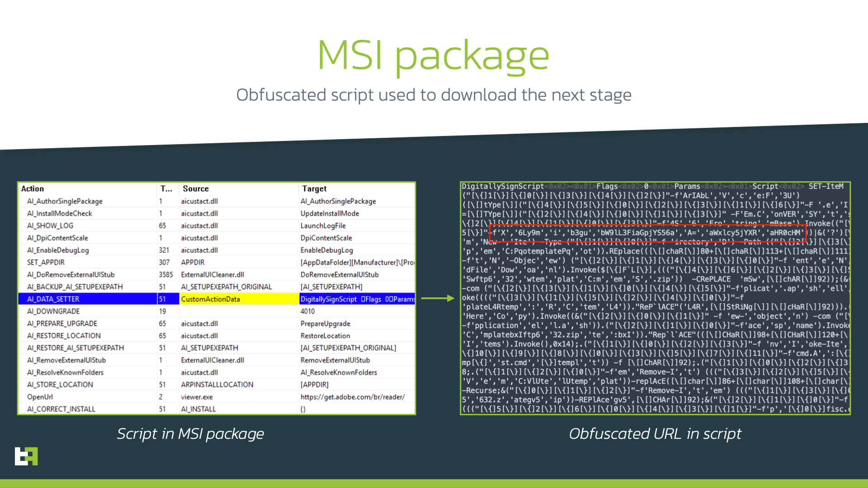
Task: Select the AI_EnableDebugLog action row
Action: [217, 250]
